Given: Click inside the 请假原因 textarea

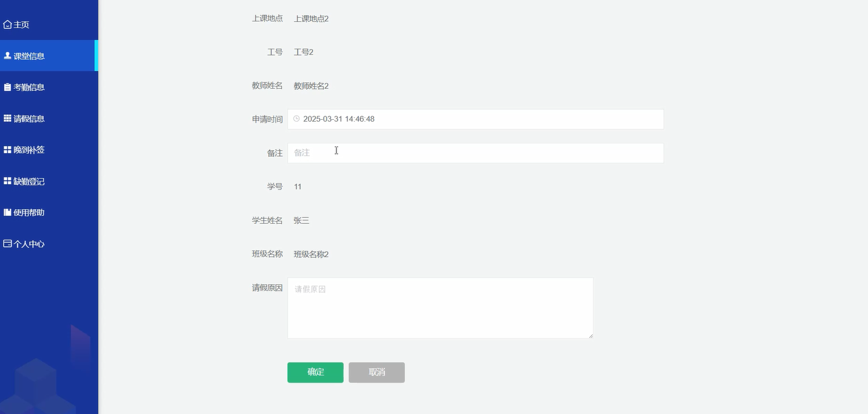Looking at the screenshot, I should pyautogui.click(x=440, y=307).
